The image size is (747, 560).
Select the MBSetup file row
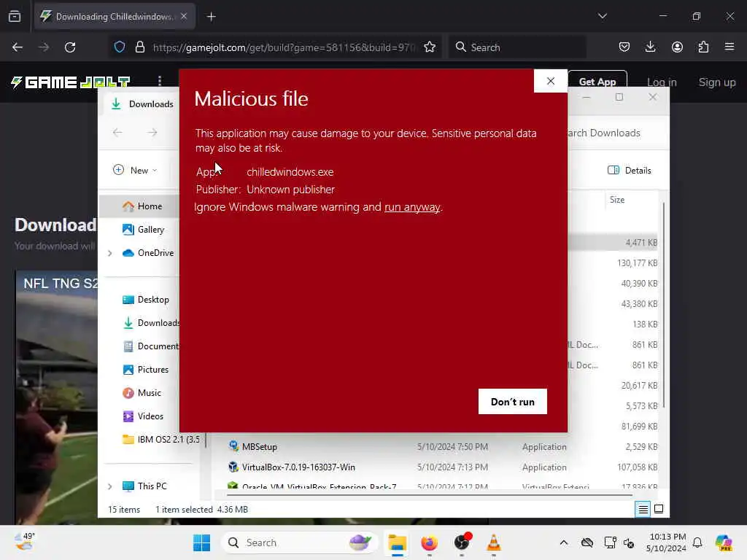point(441,447)
